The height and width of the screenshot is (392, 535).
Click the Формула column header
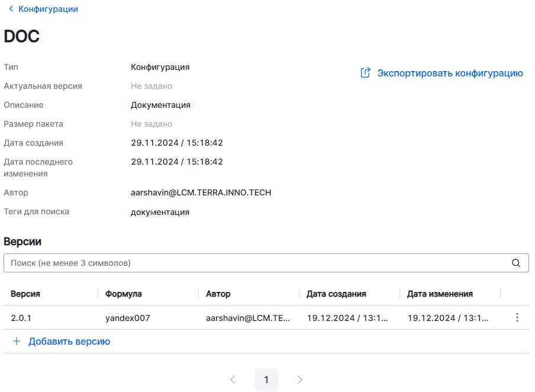124,294
